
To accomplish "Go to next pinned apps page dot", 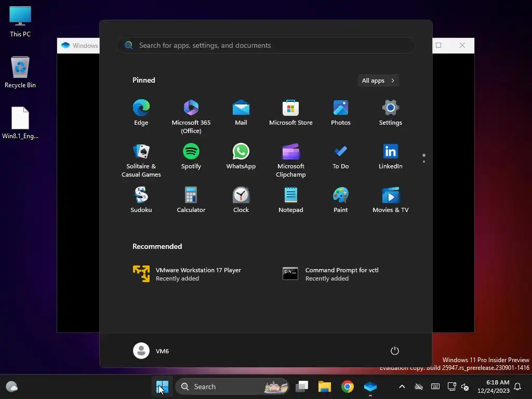I will click(424, 162).
